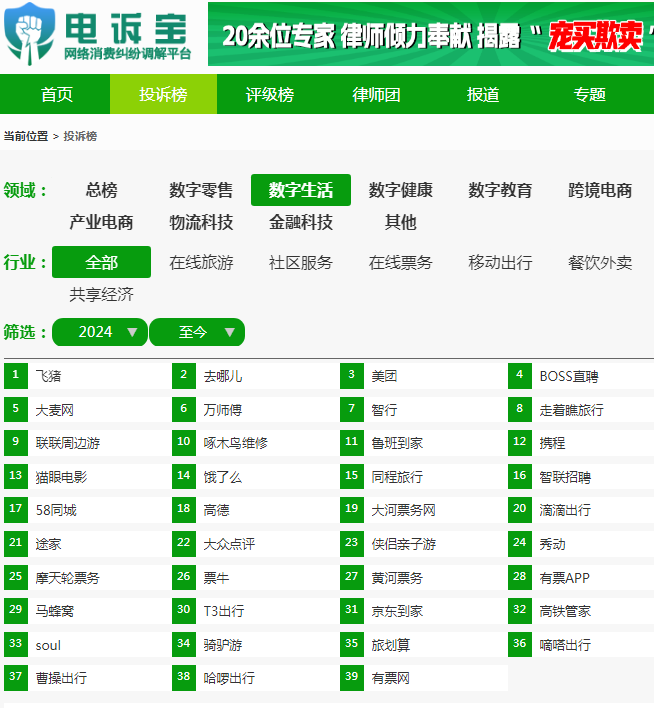Image resolution: width=654 pixels, height=708 pixels.
Task: Select the 数字零售 field filter
Action: click(x=201, y=190)
